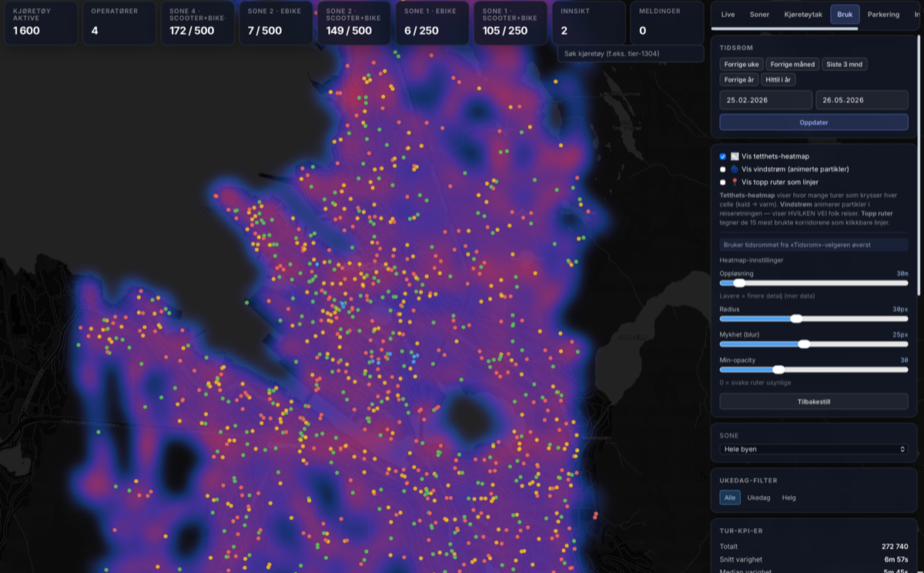Open the Meldinger counter card

point(667,22)
